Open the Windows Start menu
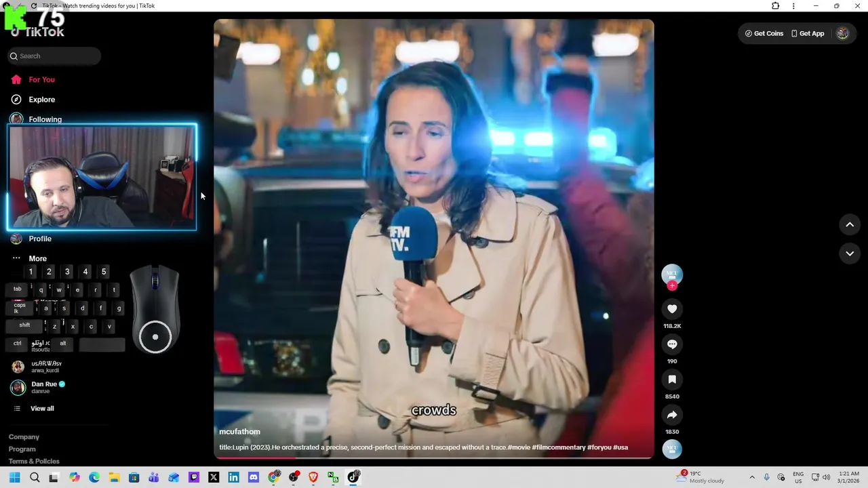 pyautogui.click(x=15, y=477)
